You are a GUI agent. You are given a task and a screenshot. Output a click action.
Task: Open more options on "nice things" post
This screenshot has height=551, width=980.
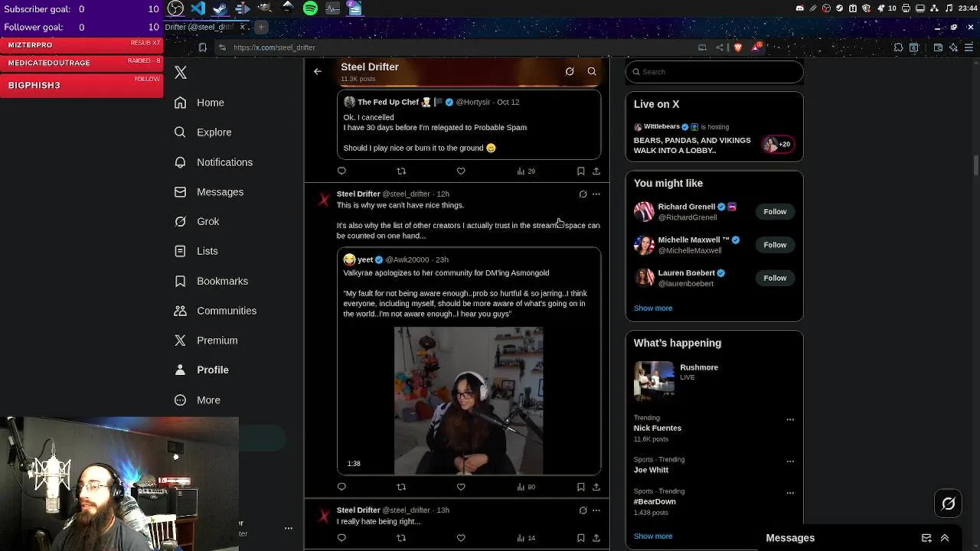[x=596, y=194]
